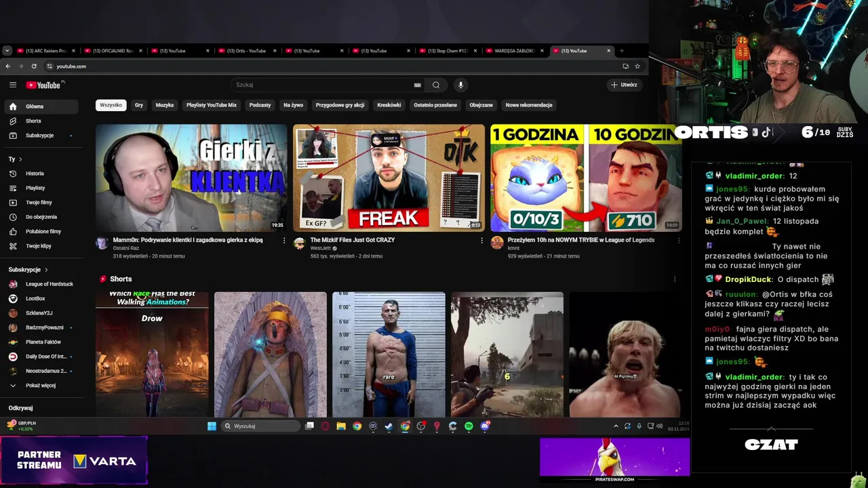This screenshot has height=488, width=868.
Task: Switch to the WARDĘGA ZABLOKO tab
Action: click(x=516, y=51)
